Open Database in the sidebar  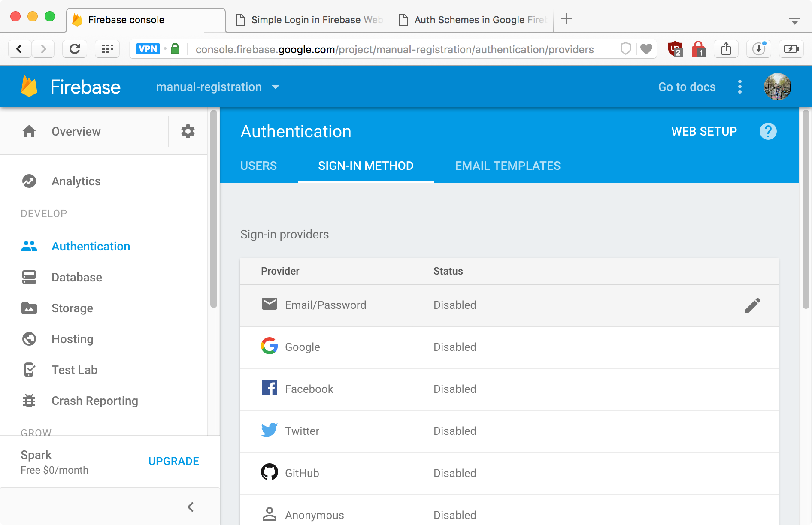click(x=103, y=277)
